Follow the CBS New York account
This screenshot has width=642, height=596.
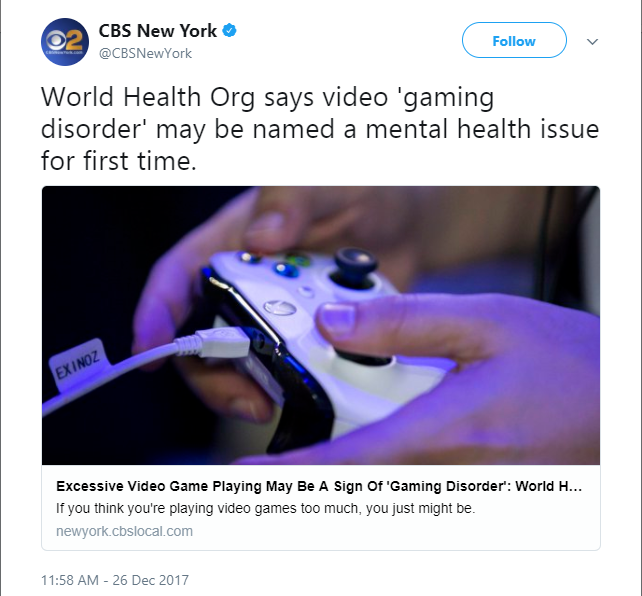pos(514,40)
